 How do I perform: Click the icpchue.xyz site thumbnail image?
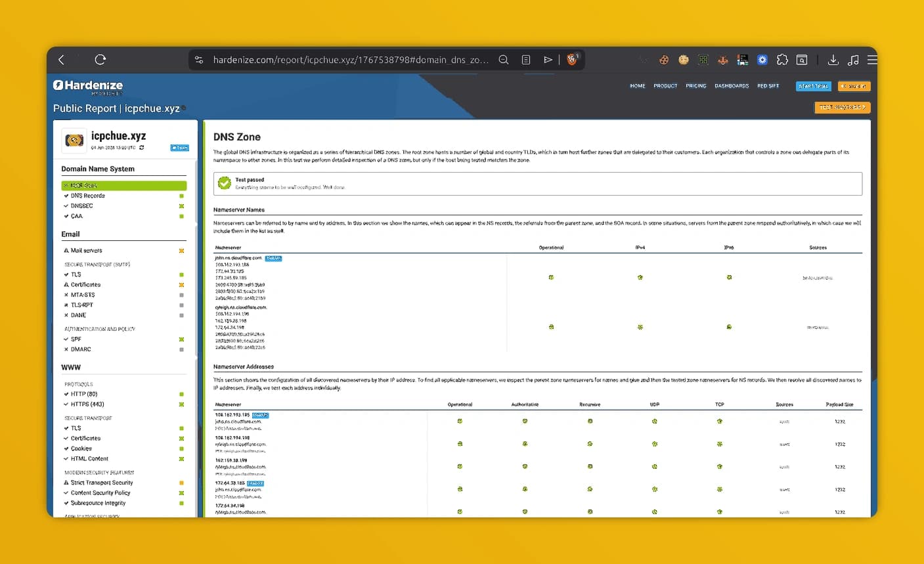pos(74,140)
